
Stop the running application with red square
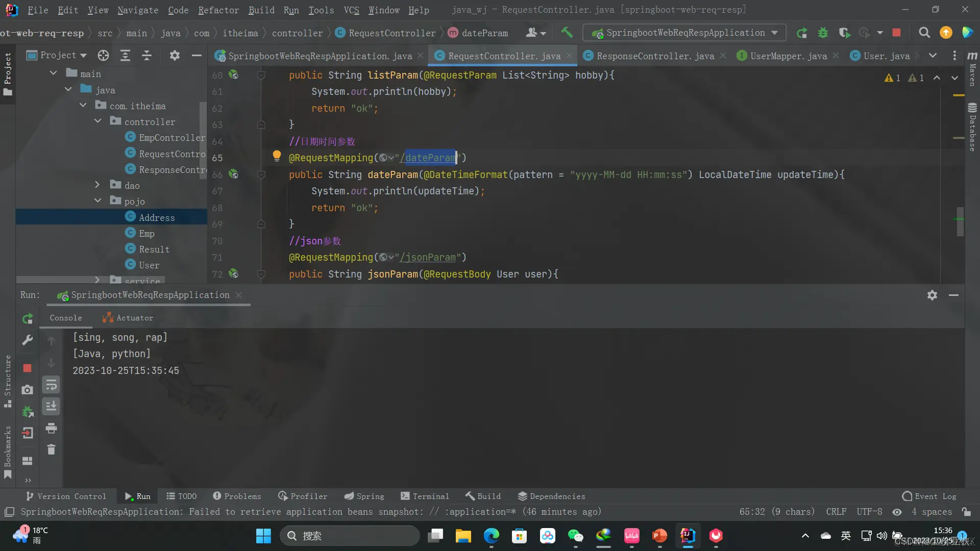896,33
